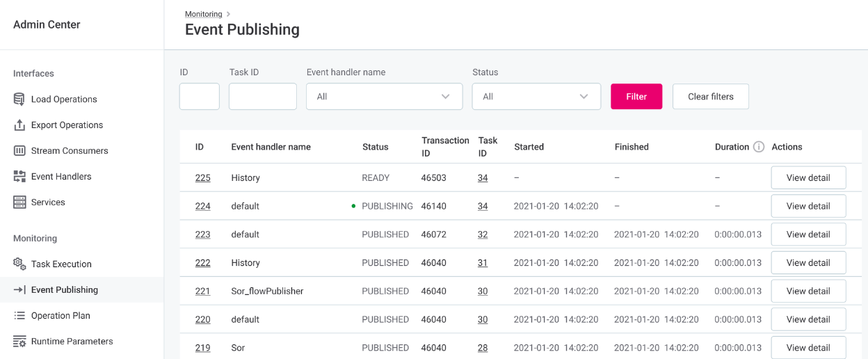Viewport: 868px width, 359px height.
Task: Click the Load Operations database icon
Action: pyautogui.click(x=19, y=99)
